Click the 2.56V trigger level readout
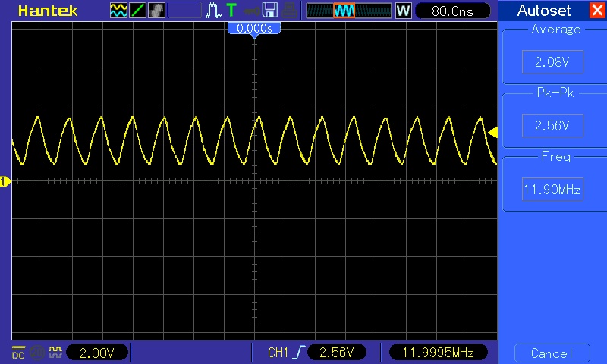 336,353
